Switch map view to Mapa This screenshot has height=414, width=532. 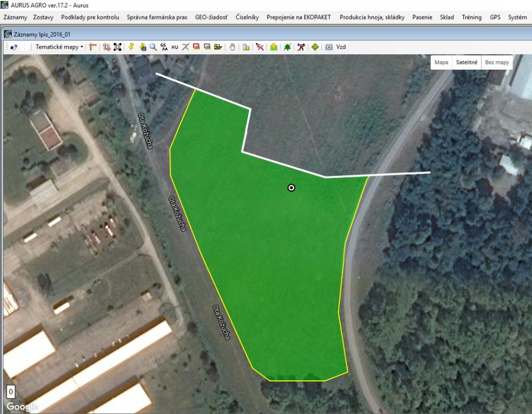click(442, 63)
